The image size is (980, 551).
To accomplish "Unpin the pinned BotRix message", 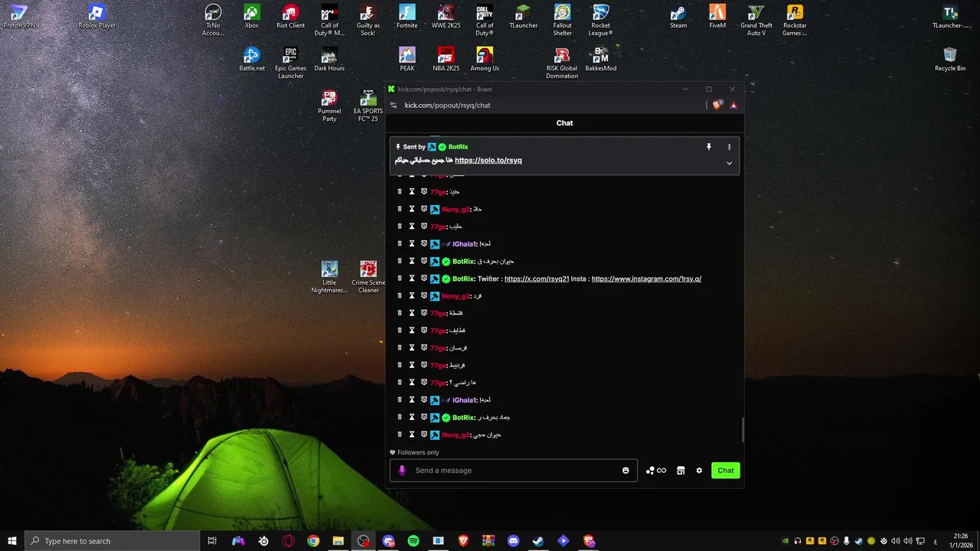I will coord(708,147).
